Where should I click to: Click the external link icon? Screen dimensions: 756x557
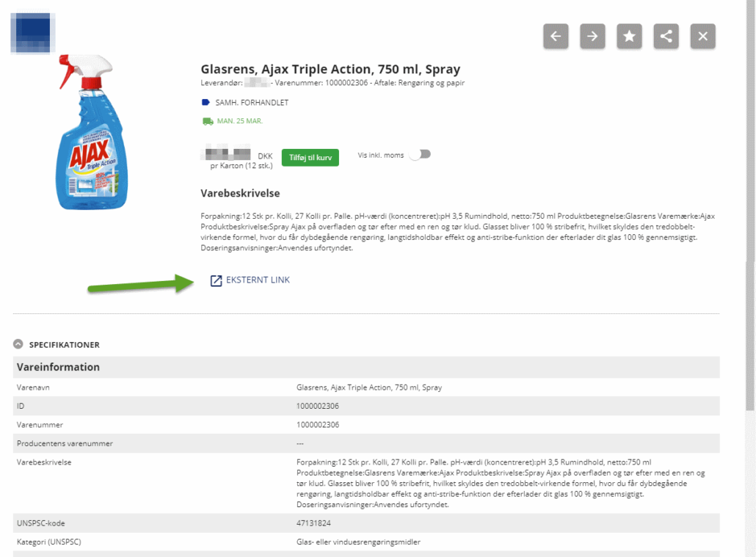click(216, 280)
